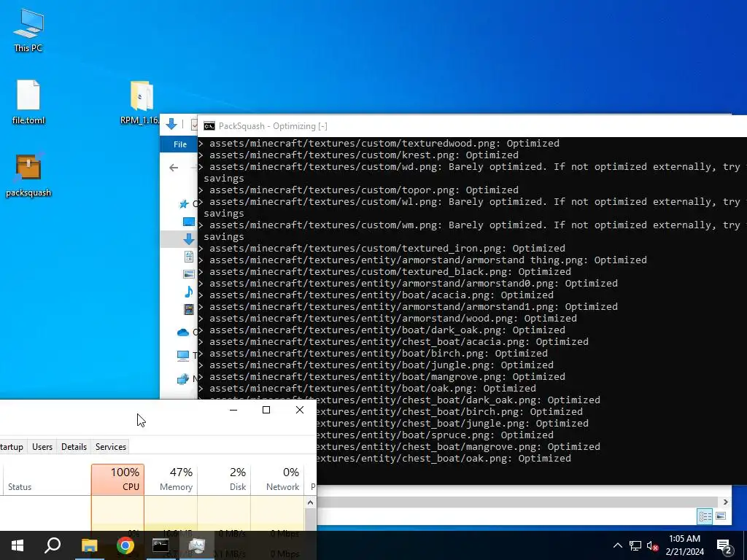Click console line 'custom/krest.png: Optimized'
This screenshot has height=560, width=747.
point(358,155)
